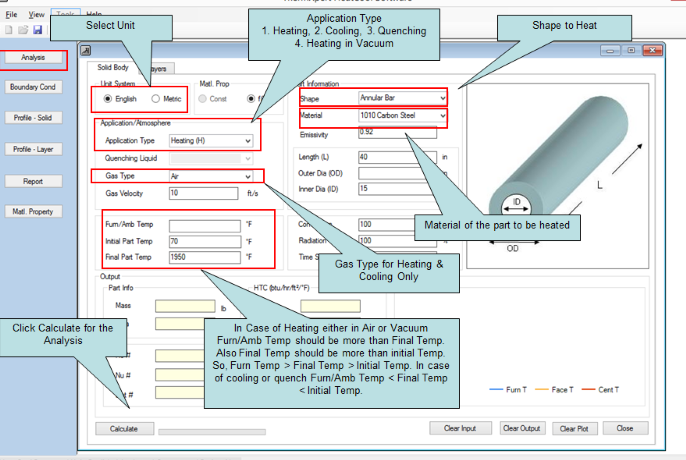Click the Open folder toolbar icon

23,30
